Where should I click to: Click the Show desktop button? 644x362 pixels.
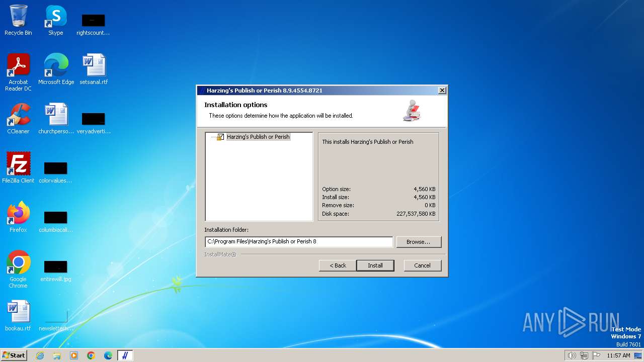pyautogui.click(x=638, y=355)
